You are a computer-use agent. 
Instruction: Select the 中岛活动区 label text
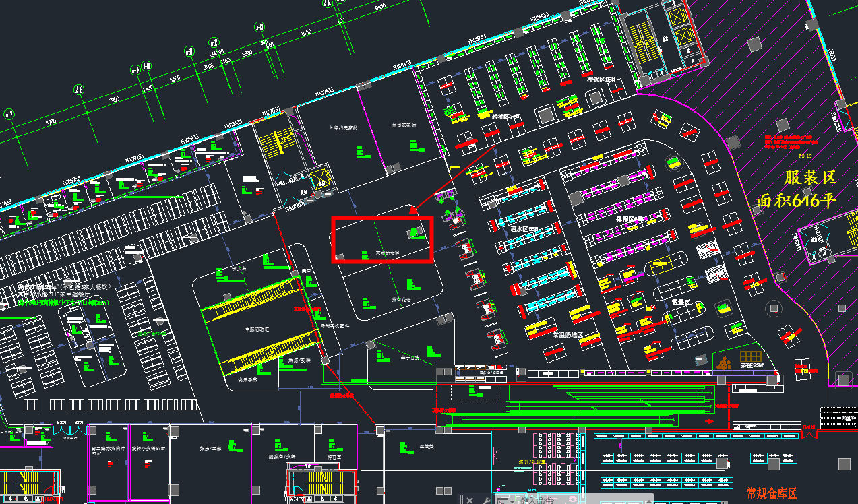(257, 329)
